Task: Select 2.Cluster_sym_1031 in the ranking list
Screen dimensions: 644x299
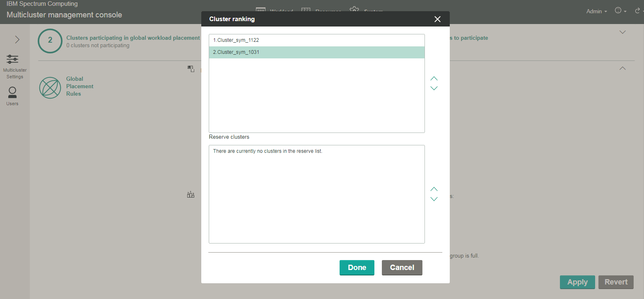Action: click(317, 52)
